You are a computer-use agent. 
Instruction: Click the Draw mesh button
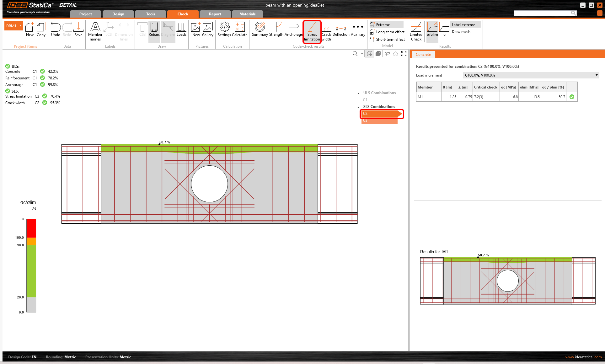[461, 32]
